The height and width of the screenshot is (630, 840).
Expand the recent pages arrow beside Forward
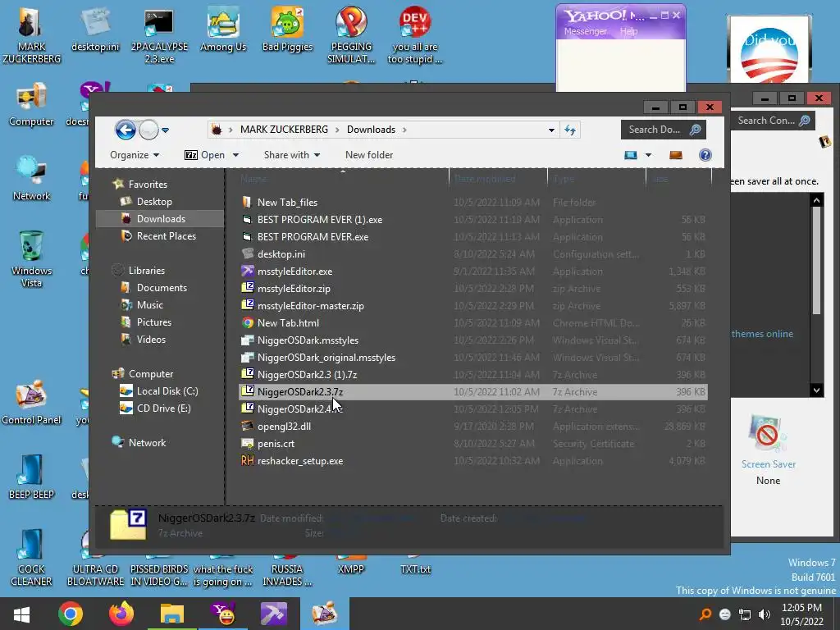pyautogui.click(x=166, y=130)
